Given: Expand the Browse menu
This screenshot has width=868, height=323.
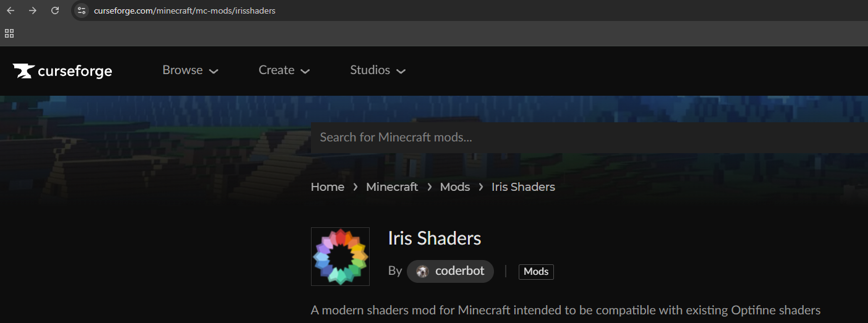Looking at the screenshot, I should [190, 70].
